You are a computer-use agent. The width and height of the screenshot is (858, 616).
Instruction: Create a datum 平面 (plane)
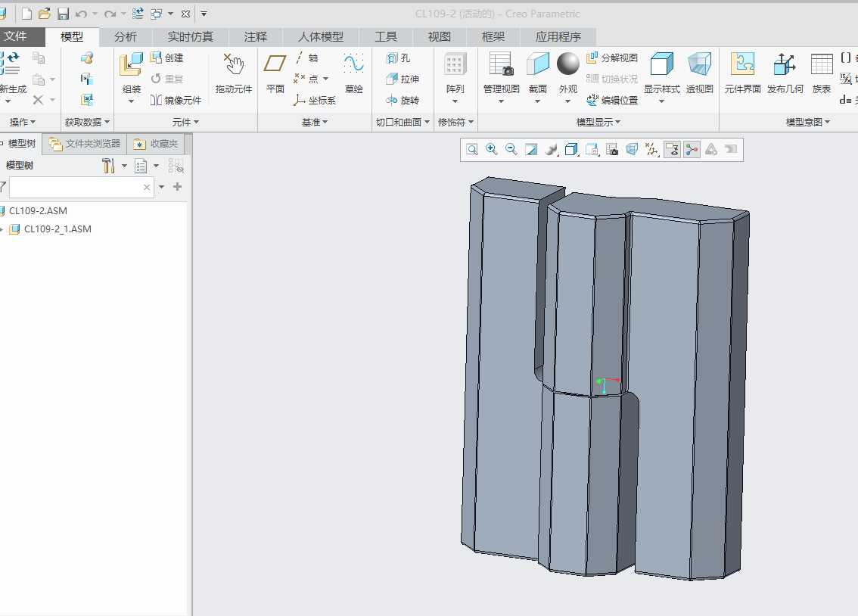tap(275, 74)
